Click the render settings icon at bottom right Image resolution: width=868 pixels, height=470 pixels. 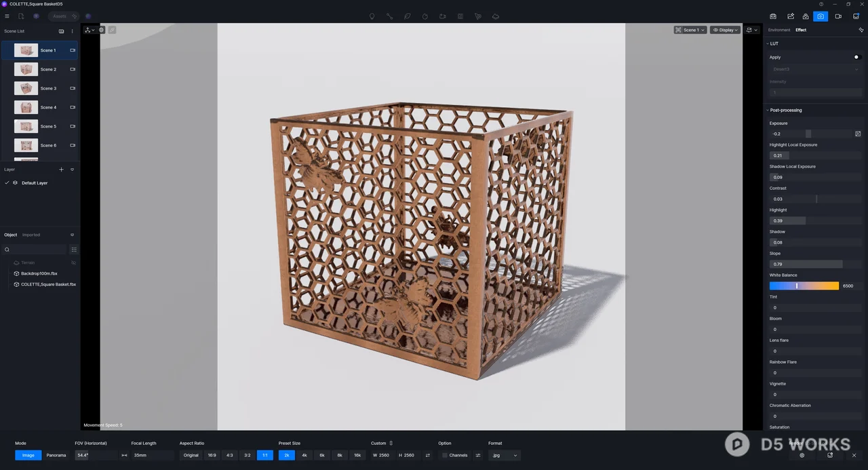coord(802,455)
